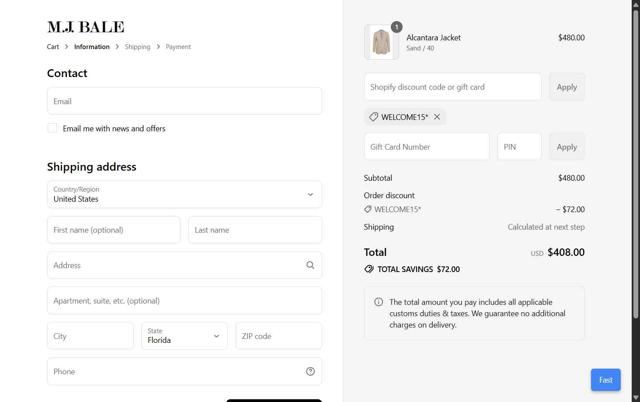Click the total amount $408.00
Image resolution: width=640 pixels, height=402 pixels.
[x=566, y=252]
